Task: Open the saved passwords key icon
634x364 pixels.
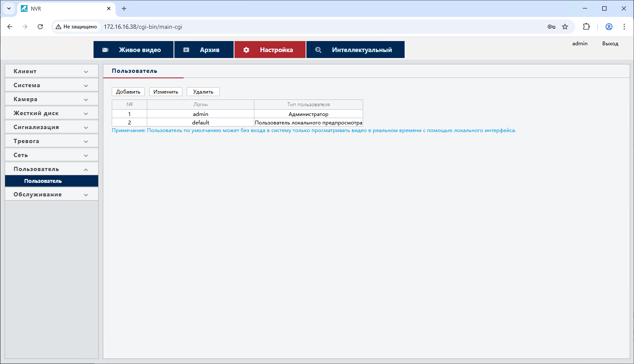Action: pyautogui.click(x=551, y=27)
